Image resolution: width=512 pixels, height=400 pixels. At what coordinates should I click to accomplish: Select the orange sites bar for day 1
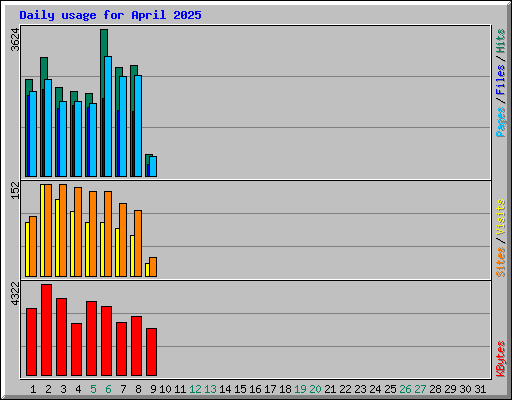click(33, 246)
